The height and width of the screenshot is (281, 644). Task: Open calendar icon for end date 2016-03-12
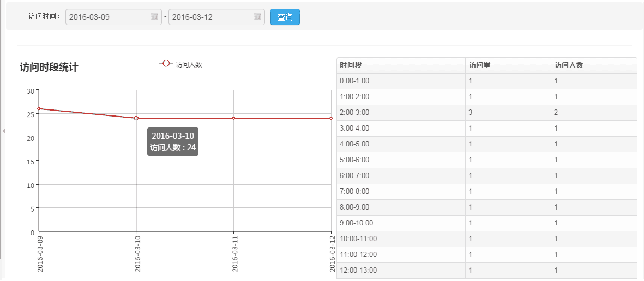(x=257, y=17)
